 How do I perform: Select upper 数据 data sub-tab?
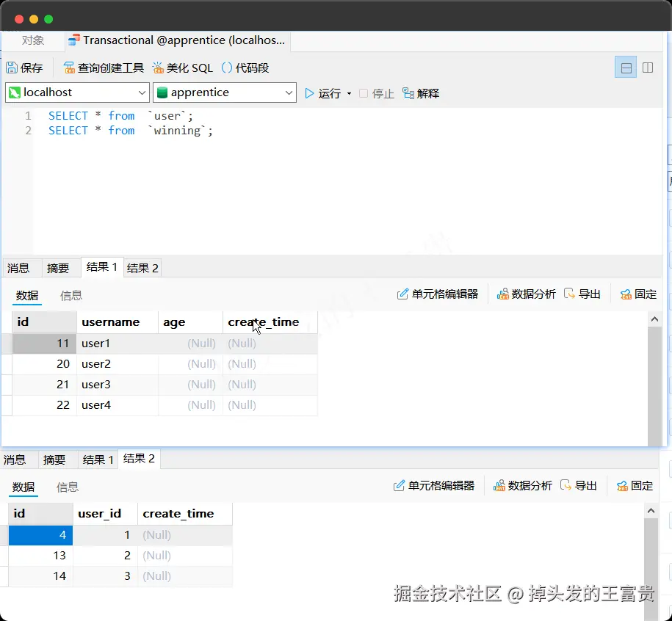pyautogui.click(x=27, y=296)
